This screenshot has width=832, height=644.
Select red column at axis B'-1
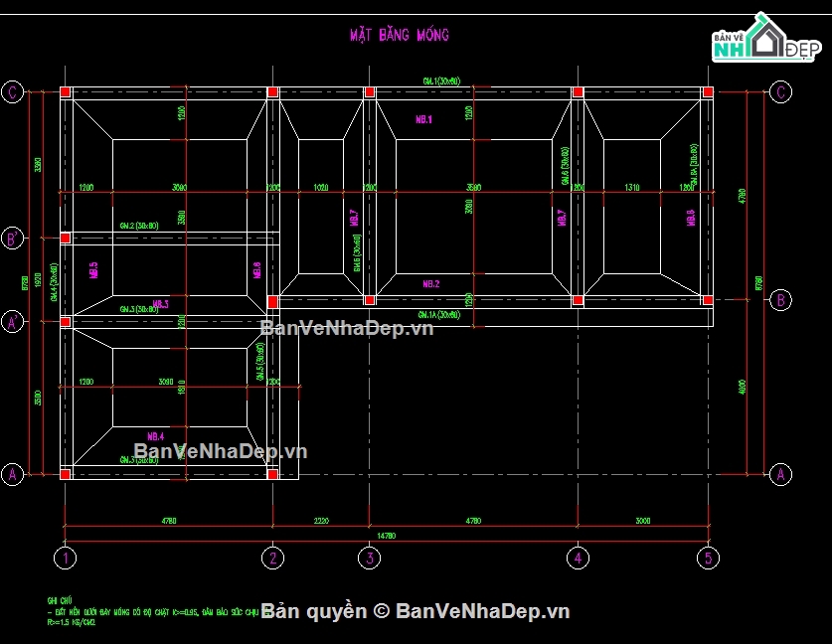pos(66,238)
